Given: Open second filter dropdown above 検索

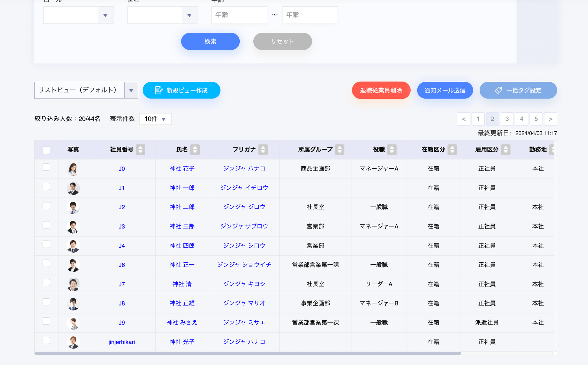Looking at the screenshot, I should [189, 15].
